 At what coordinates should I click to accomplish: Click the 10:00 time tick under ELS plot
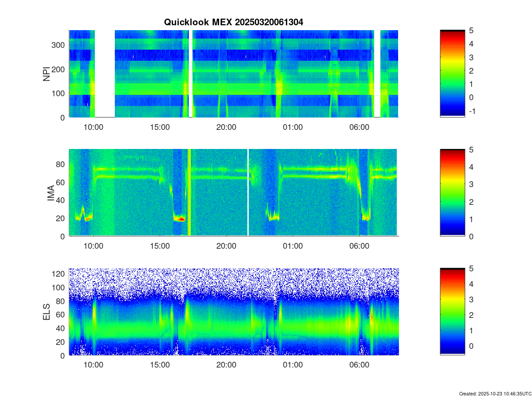point(93,365)
